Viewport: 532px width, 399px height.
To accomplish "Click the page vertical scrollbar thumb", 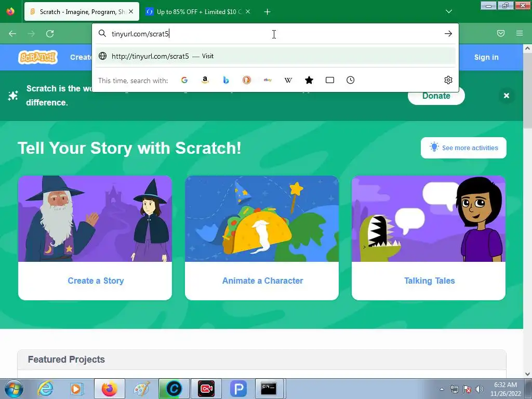I will (x=528, y=90).
